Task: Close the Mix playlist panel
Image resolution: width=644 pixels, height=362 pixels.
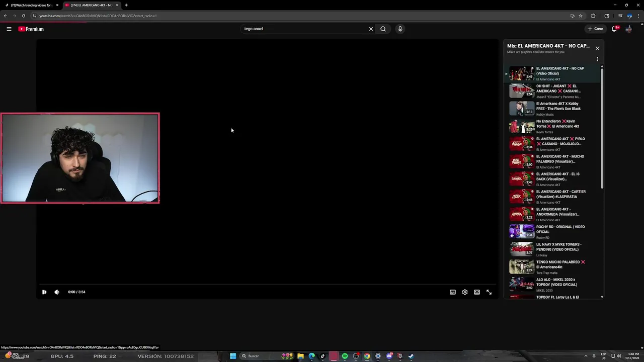Action: [597, 48]
